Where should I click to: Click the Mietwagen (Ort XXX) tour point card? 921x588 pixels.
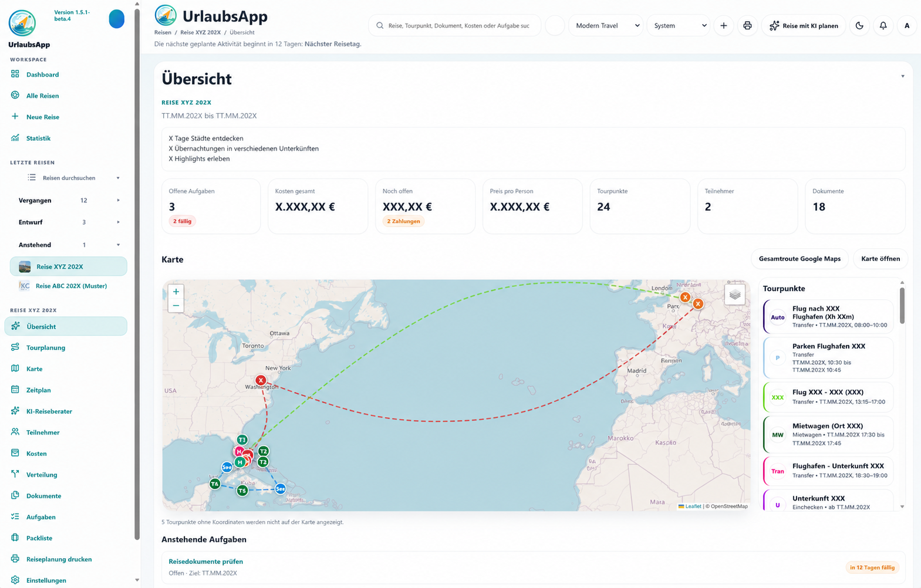[828, 434]
